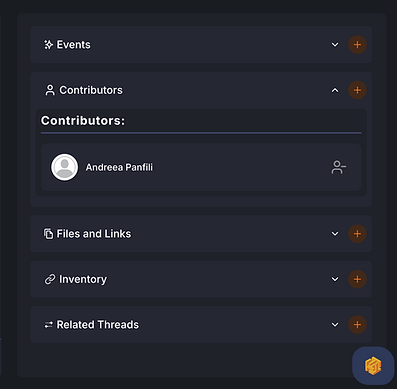The width and height of the screenshot is (397, 389).
Task: Expand the Events section chevron
Action: point(335,45)
